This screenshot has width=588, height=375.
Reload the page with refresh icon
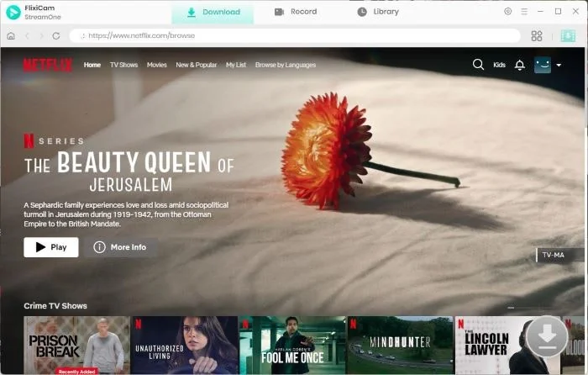point(56,35)
